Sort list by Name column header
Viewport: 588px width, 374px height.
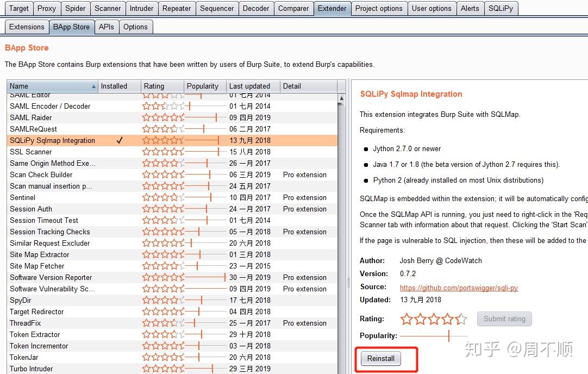coord(52,86)
